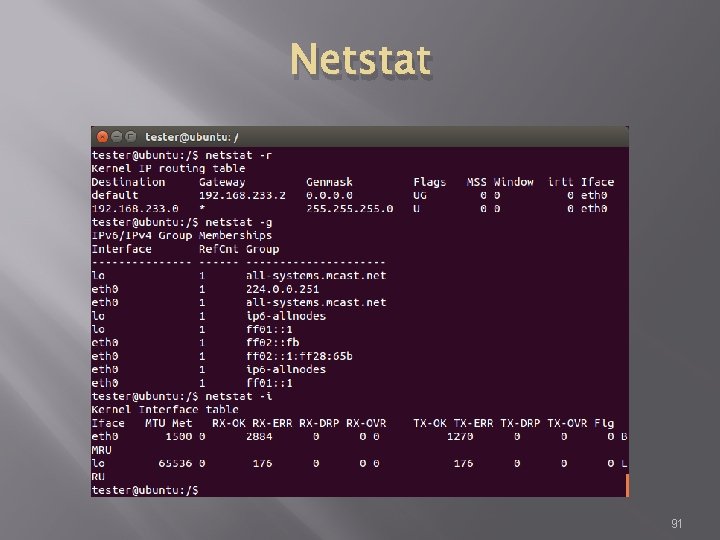Screen dimensions: 720x540
Task: Click the TX-OK column header
Action: (430, 423)
